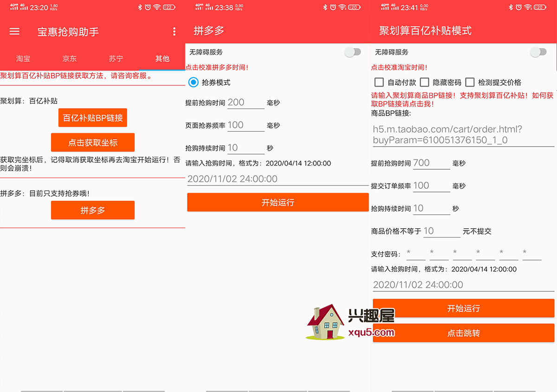The height and width of the screenshot is (392, 557).
Task: Focus the 提前抢购时间 field showing 200
Action: coord(246,103)
